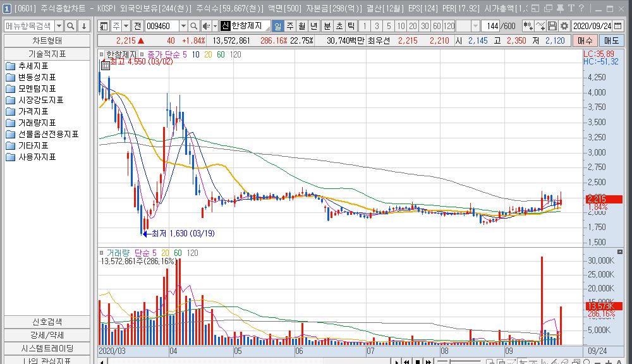Click the 120 interval button
Image resolution: width=632 pixels, height=364 pixels.
pos(449,26)
